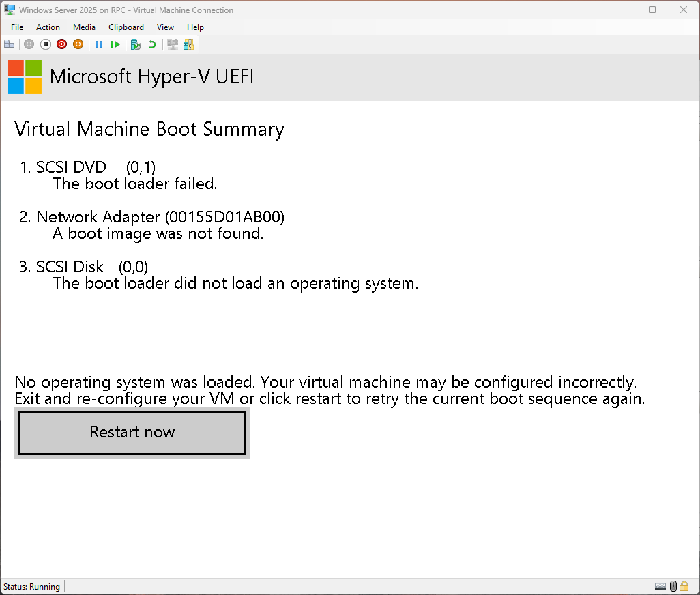Pause the virtual machine using the Pause icon
Screen dimensions: 700x595
click(99, 44)
